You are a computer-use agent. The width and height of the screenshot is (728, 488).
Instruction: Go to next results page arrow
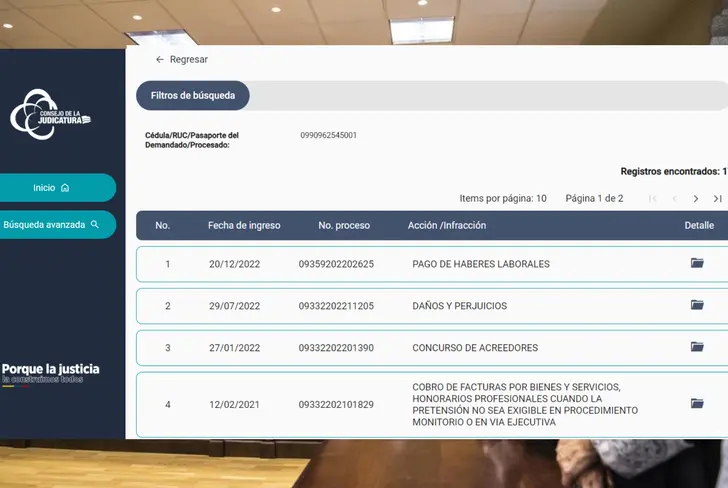(696, 199)
